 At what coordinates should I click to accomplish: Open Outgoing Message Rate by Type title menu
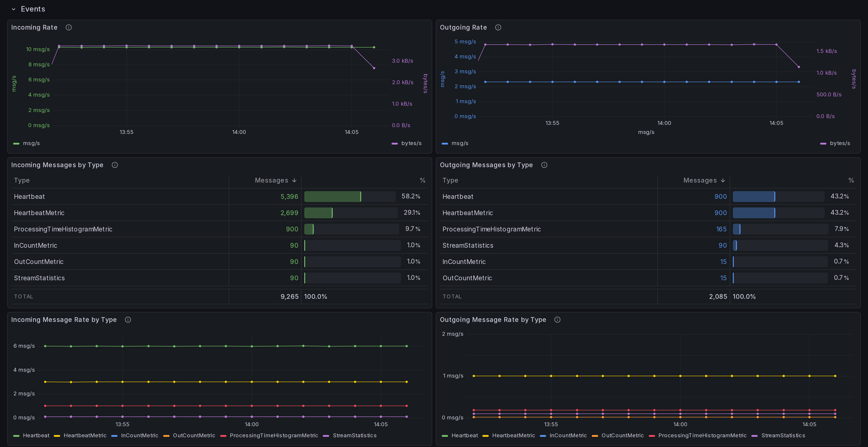coord(493,320)
